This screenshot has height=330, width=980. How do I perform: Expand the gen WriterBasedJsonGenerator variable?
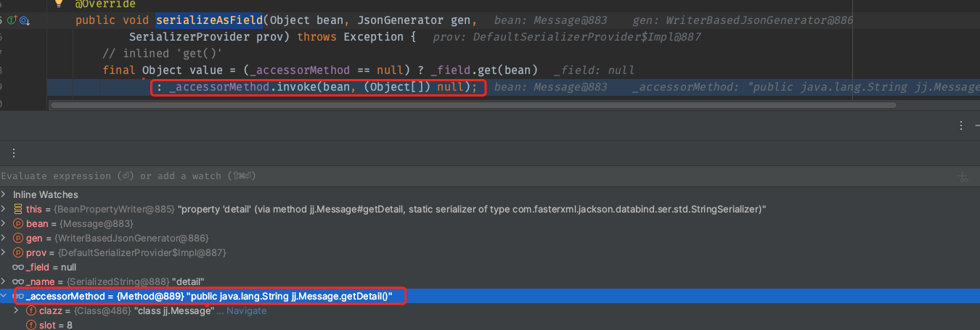coord(4,238)
